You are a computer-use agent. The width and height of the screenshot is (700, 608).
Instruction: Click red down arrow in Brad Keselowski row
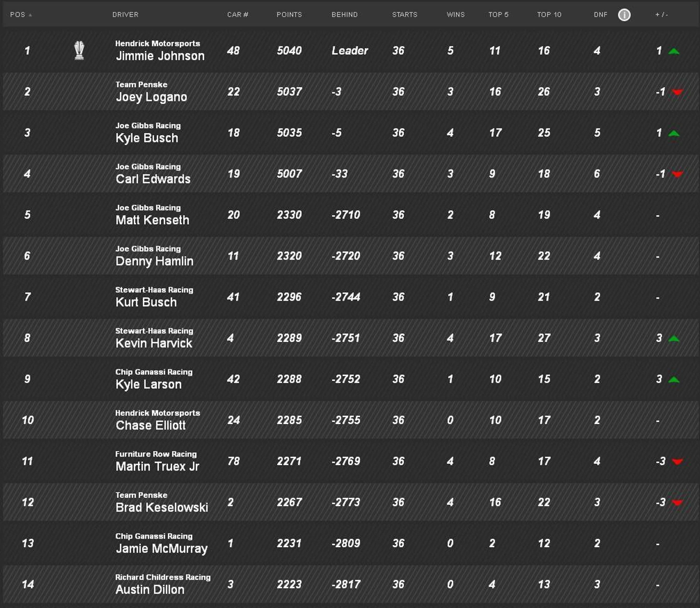pyautogui.click(x=677, y=503)
